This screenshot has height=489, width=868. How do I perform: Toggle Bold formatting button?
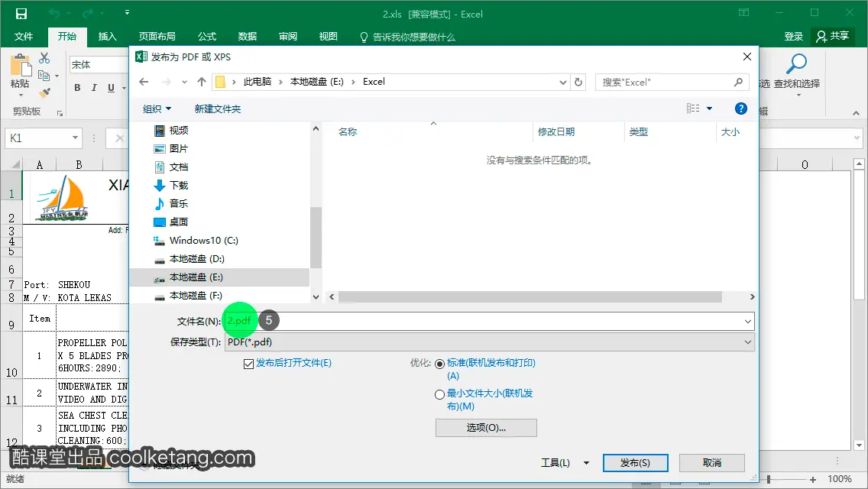click(77, 88)
